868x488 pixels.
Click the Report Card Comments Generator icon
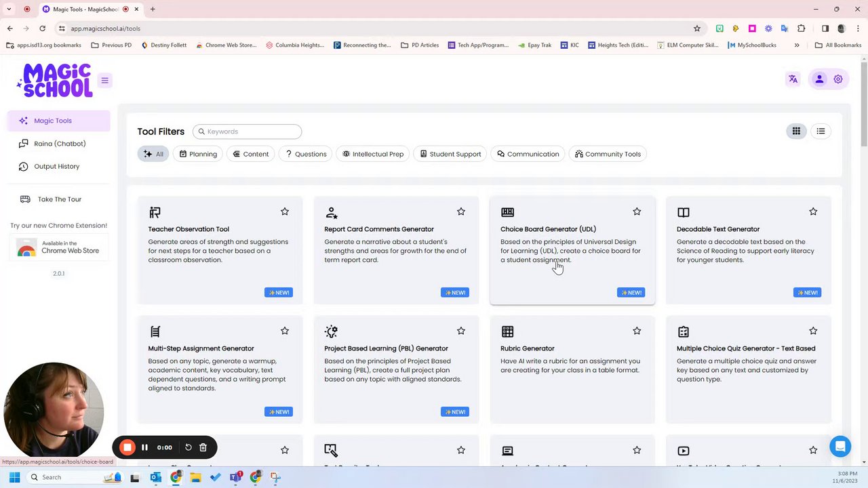click(x=331, y=212)
